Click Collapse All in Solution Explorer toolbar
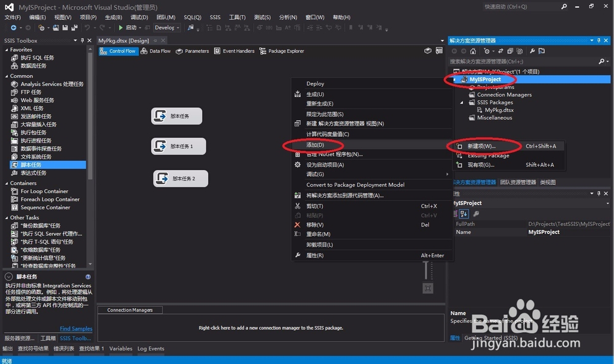614x364 pixels. tap(510, 52)
